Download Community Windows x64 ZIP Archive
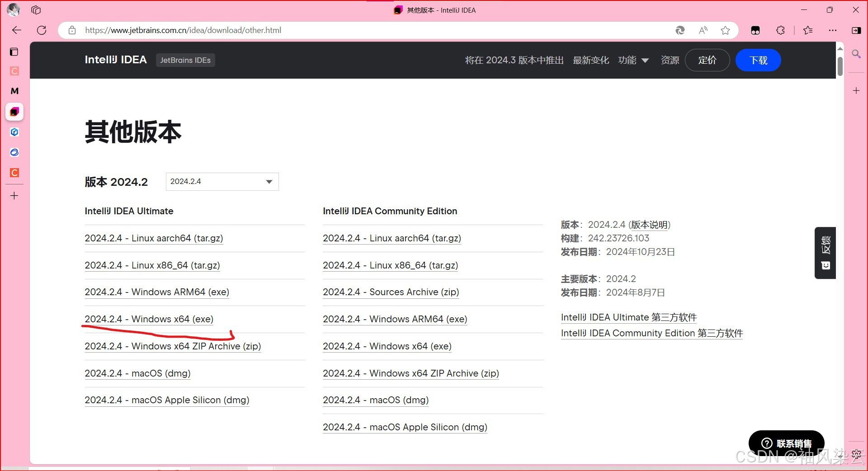The height and width of the screenshot is (471, 868). point(411,373)
